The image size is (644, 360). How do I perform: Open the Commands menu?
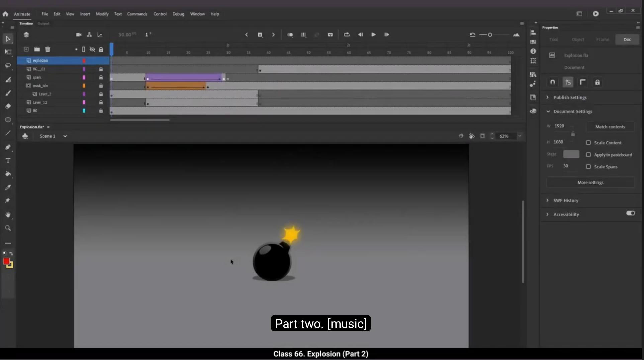[137, 14]
